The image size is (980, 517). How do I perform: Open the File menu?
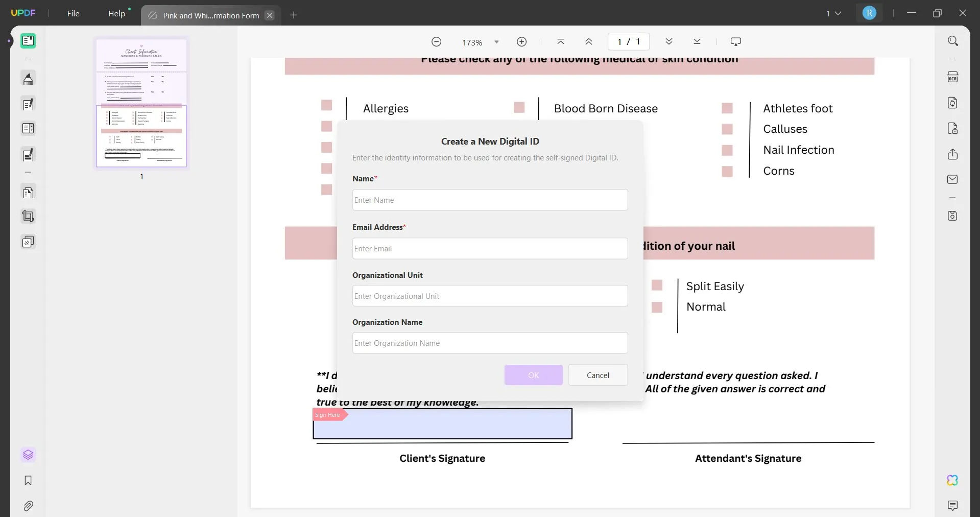coord(73,13)
